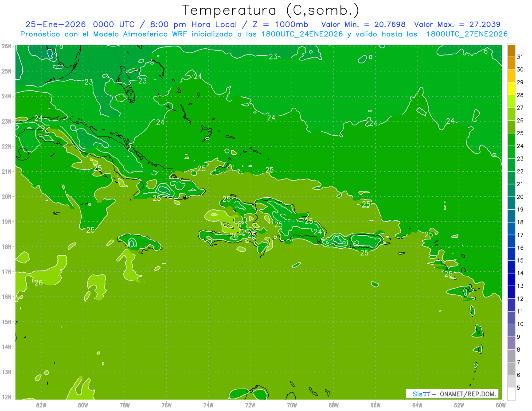Click the legend value '21'

click(520, 184)
